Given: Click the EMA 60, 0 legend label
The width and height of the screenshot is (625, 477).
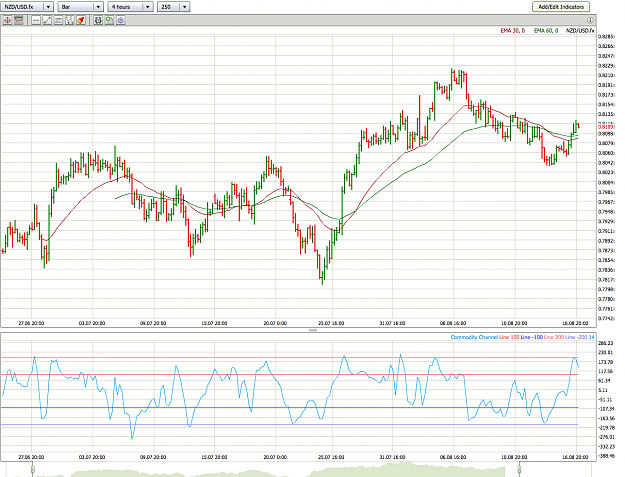Looking at the screenshot, I should (546, 31).
